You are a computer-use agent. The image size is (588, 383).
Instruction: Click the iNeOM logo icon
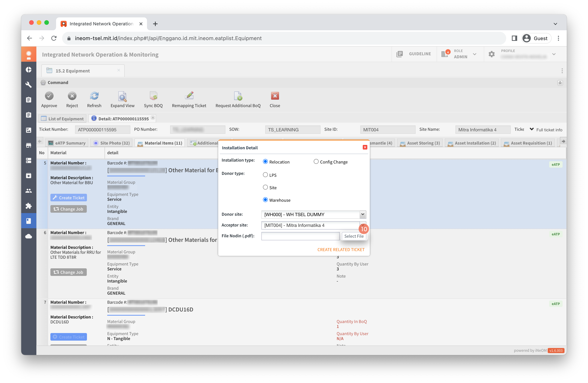pos(29,54)
